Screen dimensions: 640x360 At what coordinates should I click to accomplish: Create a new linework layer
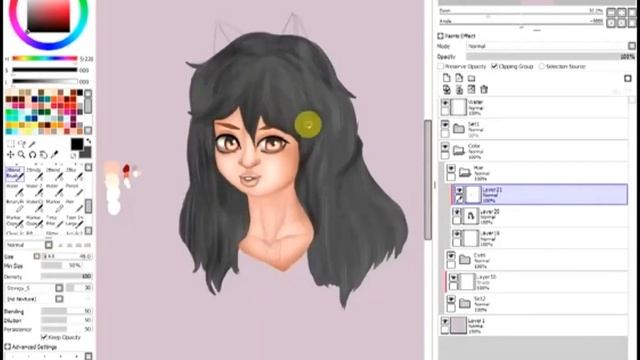459,78
